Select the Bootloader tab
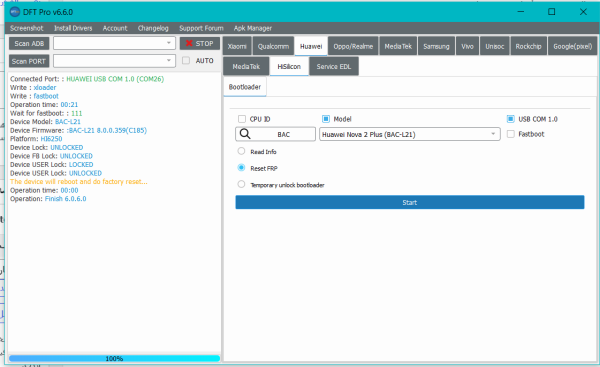This screenshot has width=600, height=367. [x=245, y=87]
